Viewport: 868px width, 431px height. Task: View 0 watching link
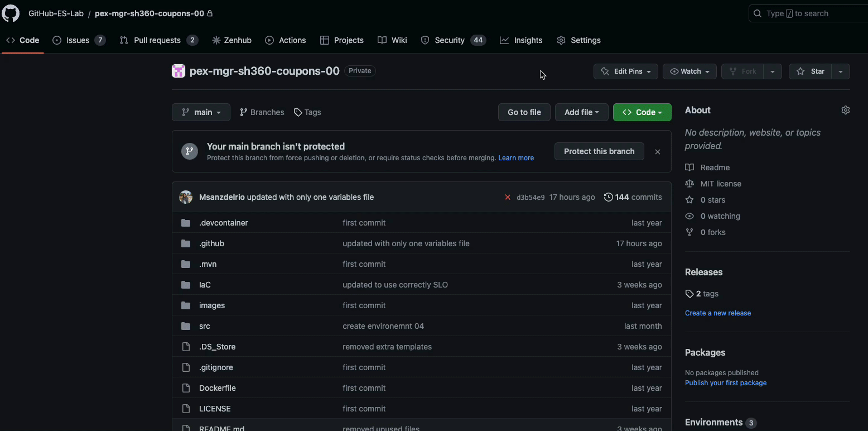tap(713, 216)
